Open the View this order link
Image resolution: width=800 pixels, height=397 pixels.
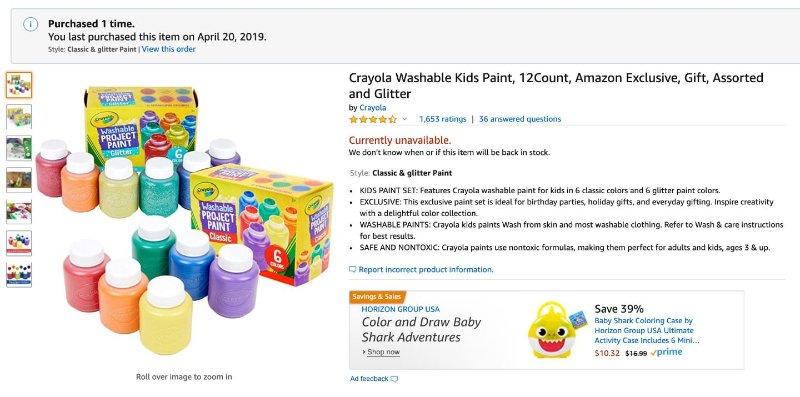coord(168,49)
